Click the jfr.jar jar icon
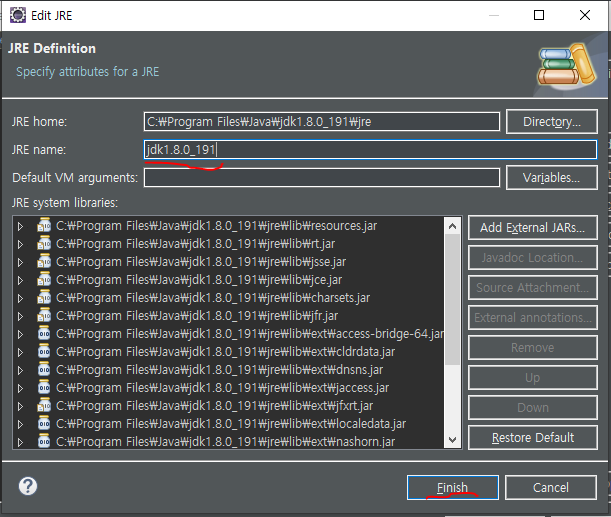The height and width of the screenshot is (517, 611). [44, 315]
